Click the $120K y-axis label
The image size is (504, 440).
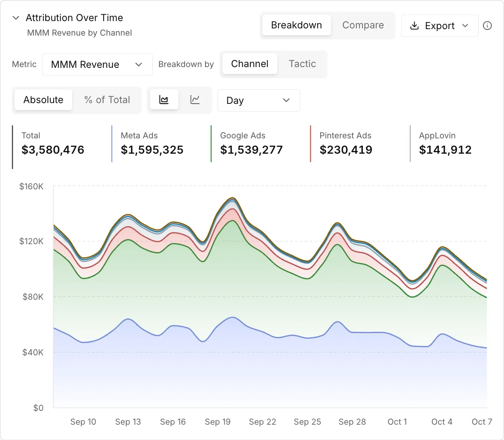coord(31,241)
